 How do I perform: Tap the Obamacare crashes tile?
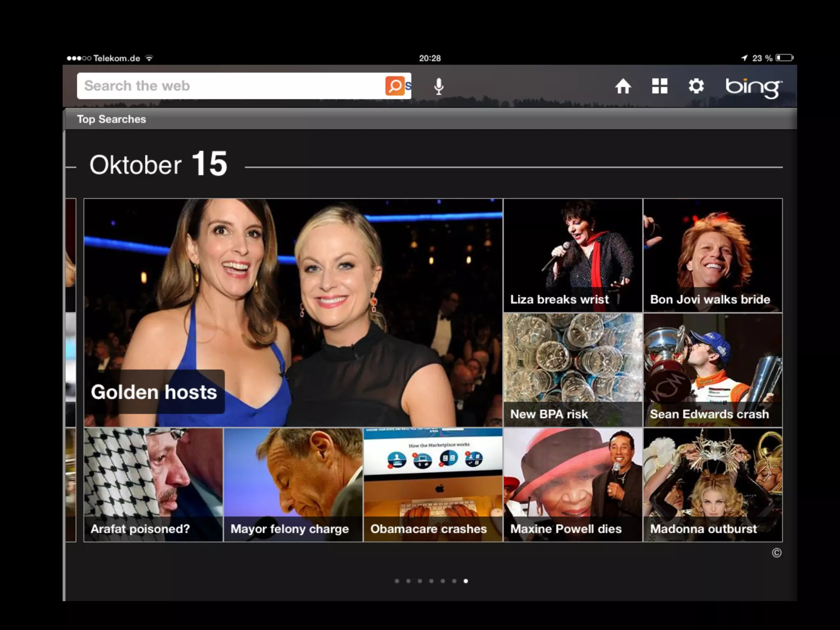(x=433, y=485)
